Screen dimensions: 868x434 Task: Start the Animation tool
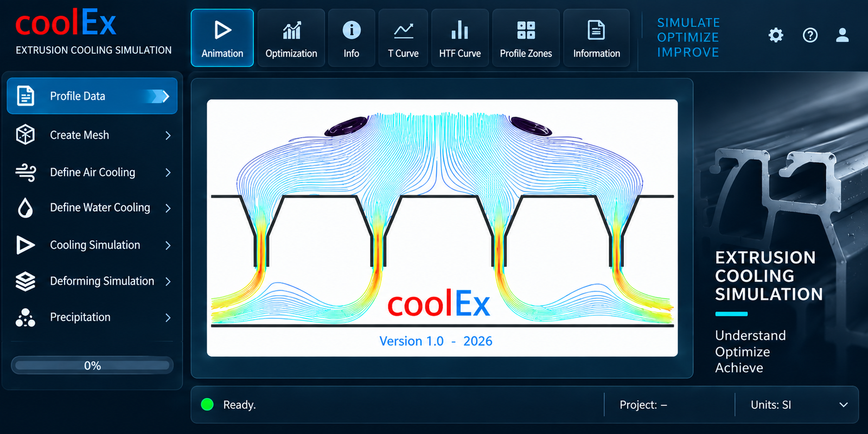(222, 38)
